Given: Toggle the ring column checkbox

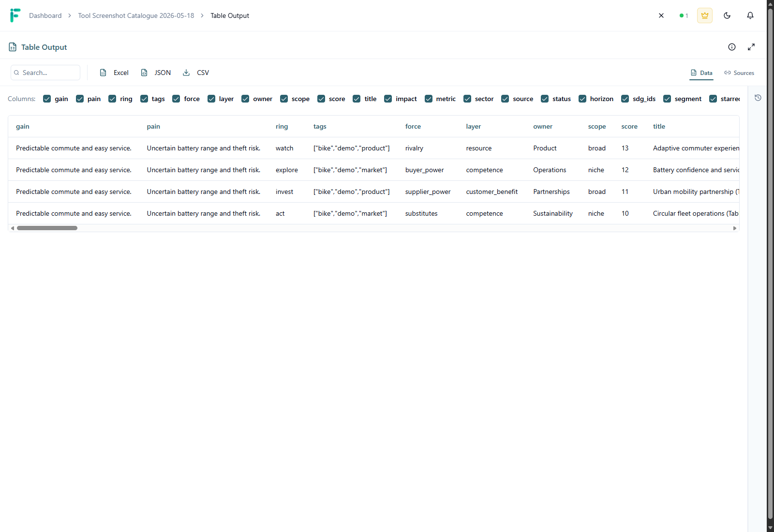Looking at the screenshot, I should pyautogui.click(x=112, y=99).
